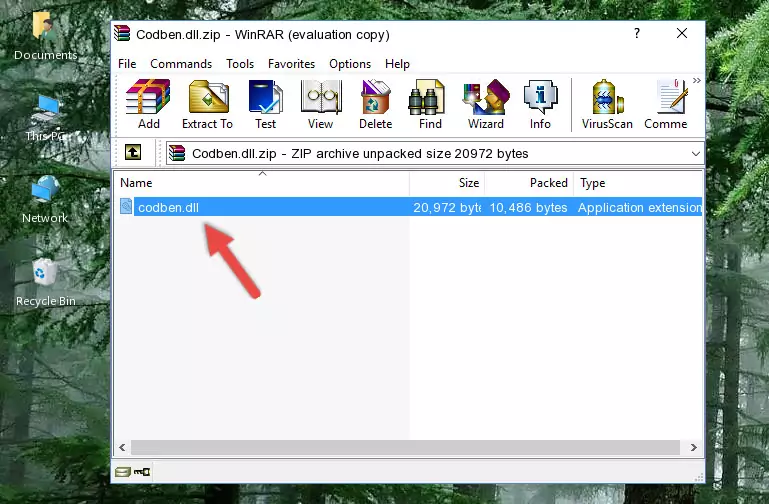Show archive Info

coord(540,104)
